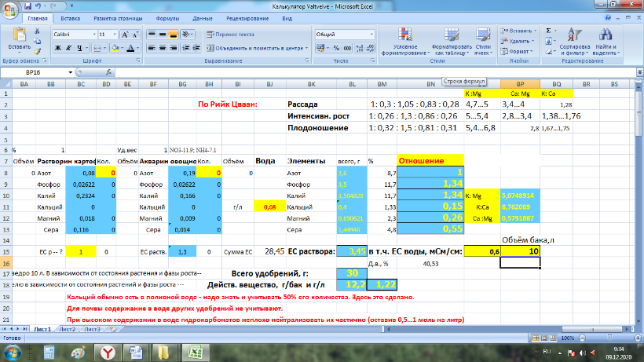The image size is (644, 362).
Task: Open the Calibri font name dropdown
Action: point(94,35)
